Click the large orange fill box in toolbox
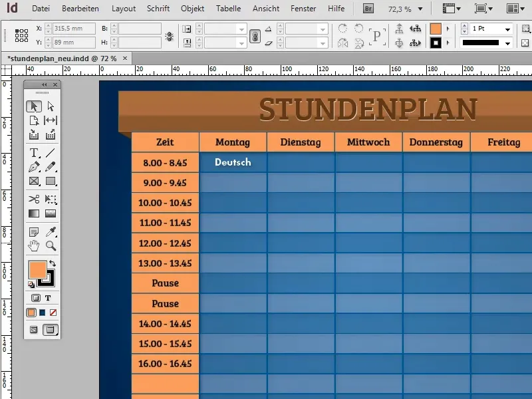This screenshot has width=532, height=399. 37,270
